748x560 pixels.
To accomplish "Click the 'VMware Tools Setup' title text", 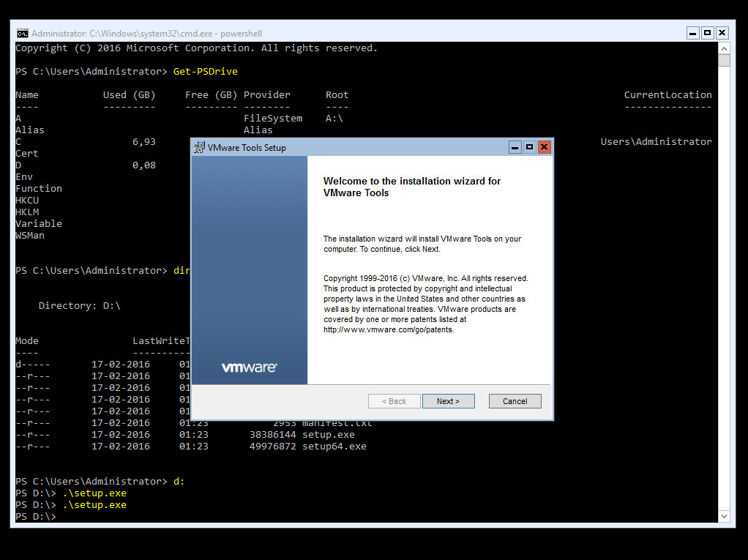I will tap(247, 148).
